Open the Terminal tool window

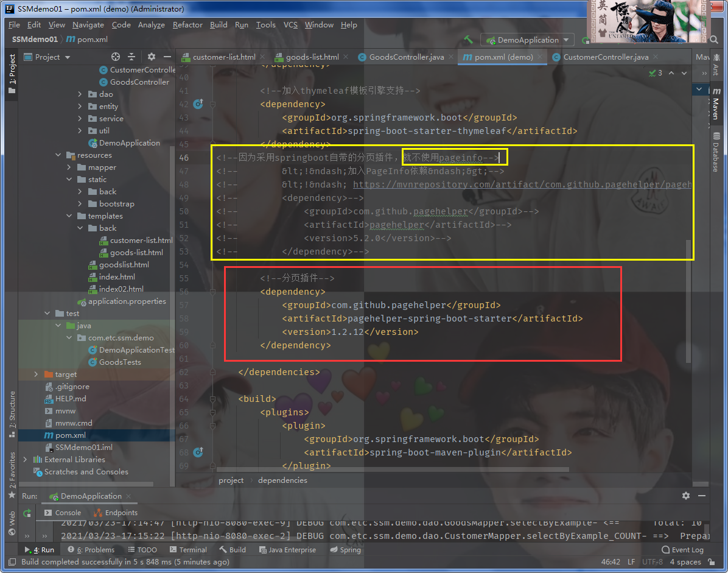(188, 550)
